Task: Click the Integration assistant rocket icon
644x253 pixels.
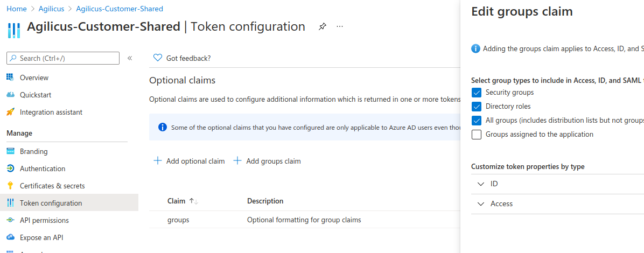Action: pos(10,112)
